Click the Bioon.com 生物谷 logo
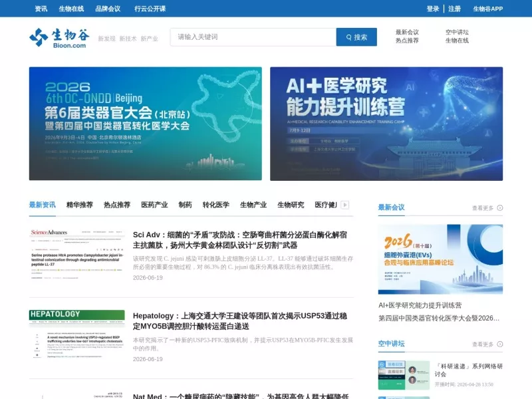Image resolution: width=532 pixels, height=399 pixels. [60, 38]
